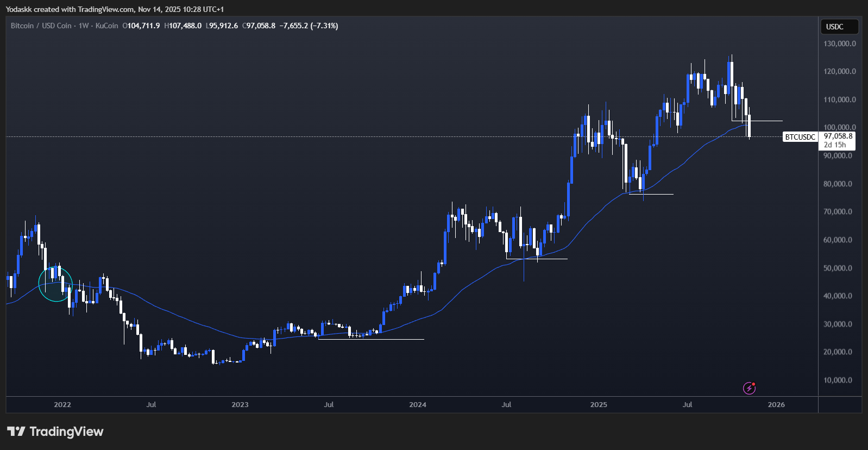Click the pink lightning bolt event icon

coord(749,388)
